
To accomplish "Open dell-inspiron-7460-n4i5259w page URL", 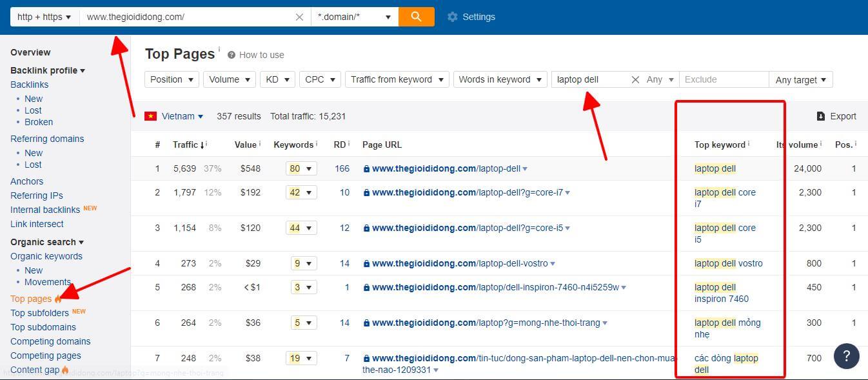I will (x=495, y=287).
